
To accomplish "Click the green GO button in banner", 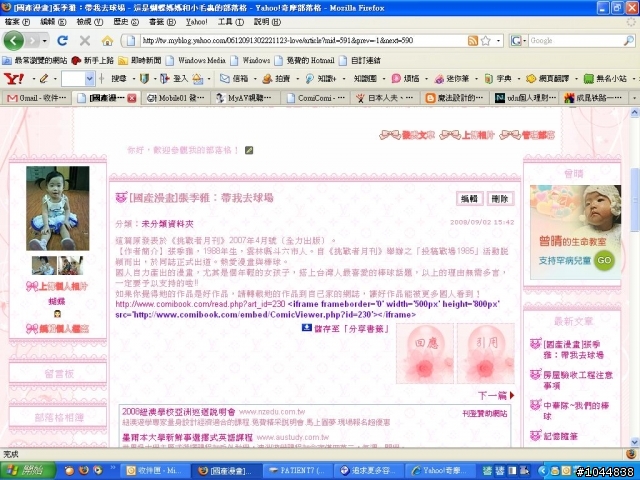I will coord(604,260).
